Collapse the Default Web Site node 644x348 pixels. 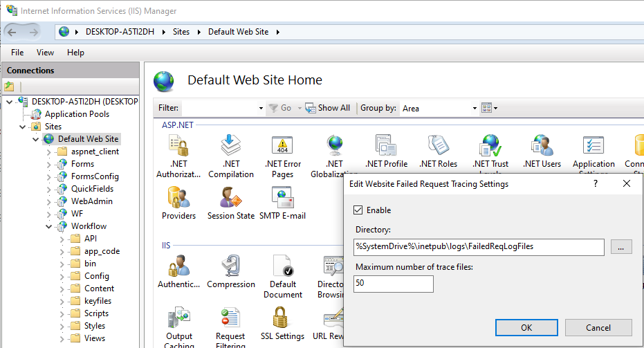[x=36, y=139]
